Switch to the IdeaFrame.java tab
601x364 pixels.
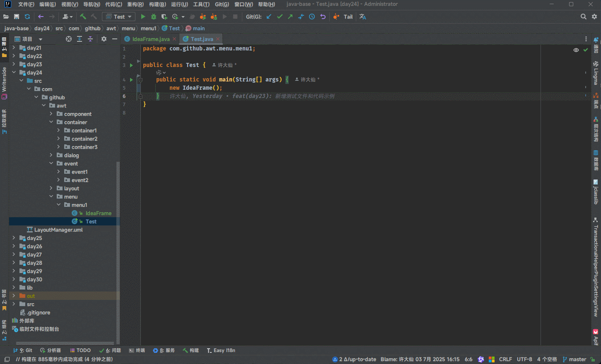point(151,39)
